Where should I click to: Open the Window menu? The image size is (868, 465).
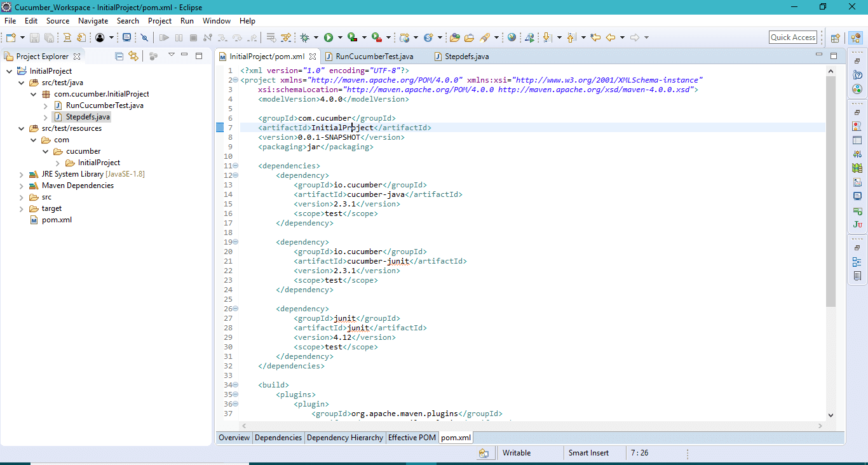point(217,21)
